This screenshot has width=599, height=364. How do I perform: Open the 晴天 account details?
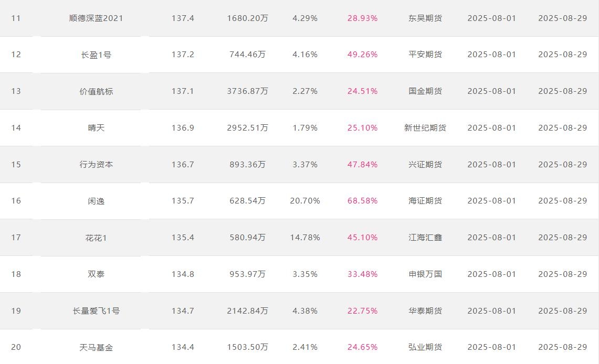point(96,128)
